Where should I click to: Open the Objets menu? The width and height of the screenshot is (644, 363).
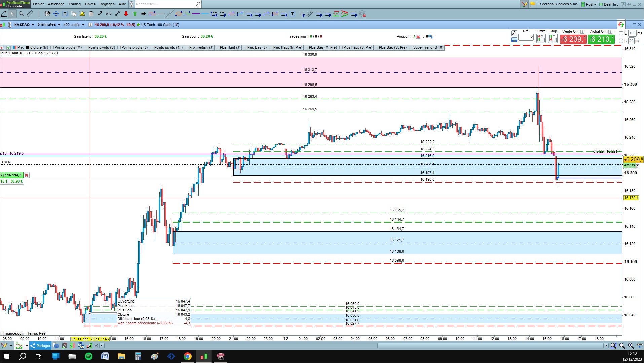(90, 4)
